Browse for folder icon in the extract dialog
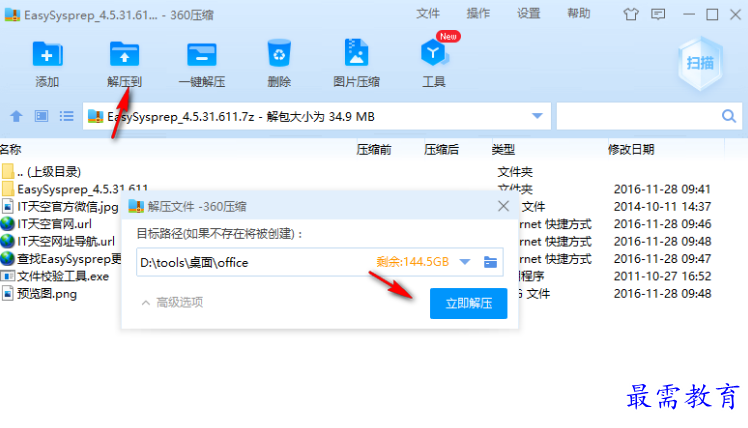 (490, 262)
